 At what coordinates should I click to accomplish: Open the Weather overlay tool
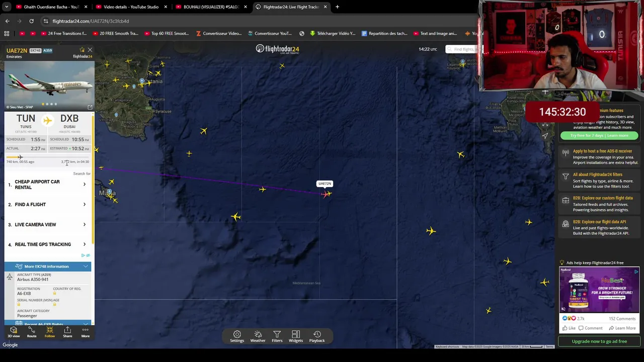coord(258,336)
